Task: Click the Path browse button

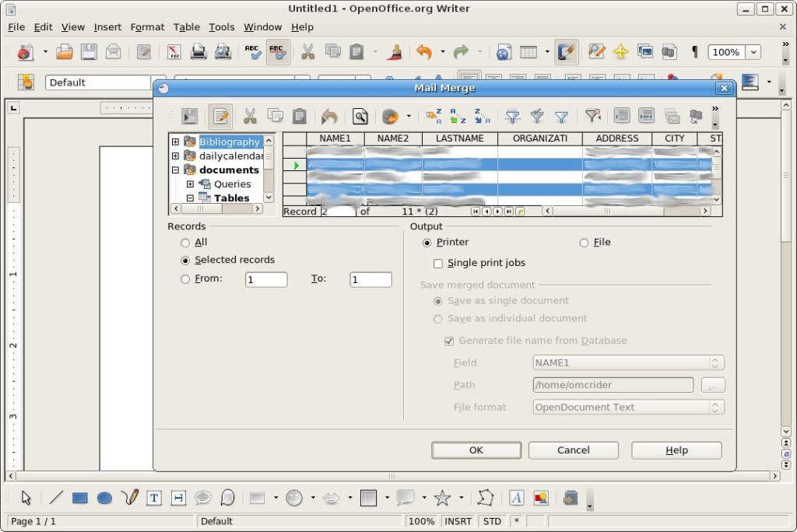Action: tap(713, 385)
